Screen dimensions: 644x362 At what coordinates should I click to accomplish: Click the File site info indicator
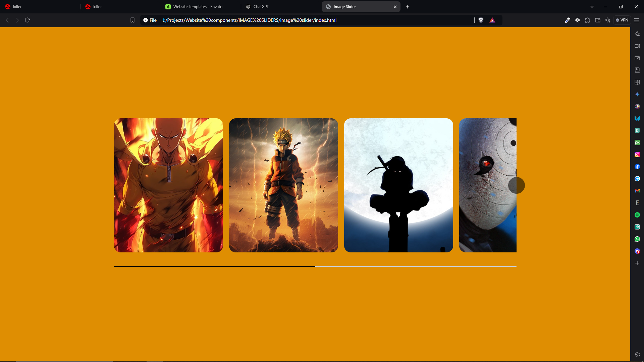[150, 20]
